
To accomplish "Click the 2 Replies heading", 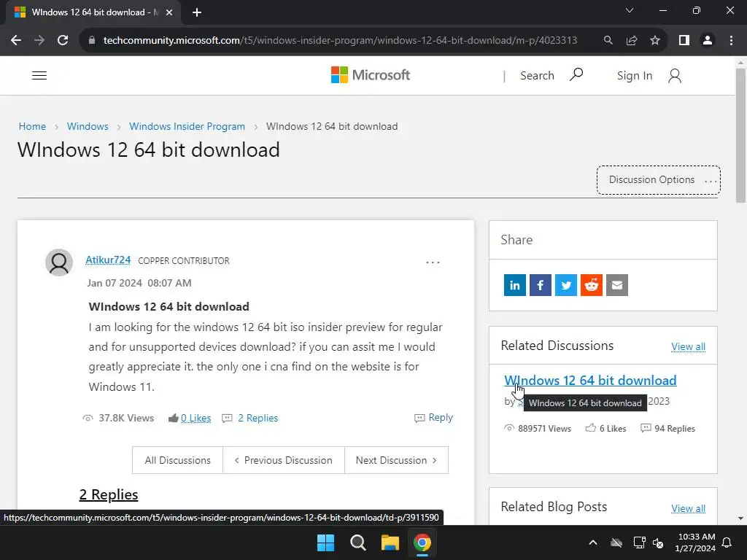I will pyautogui.click(x=109, y=494).
